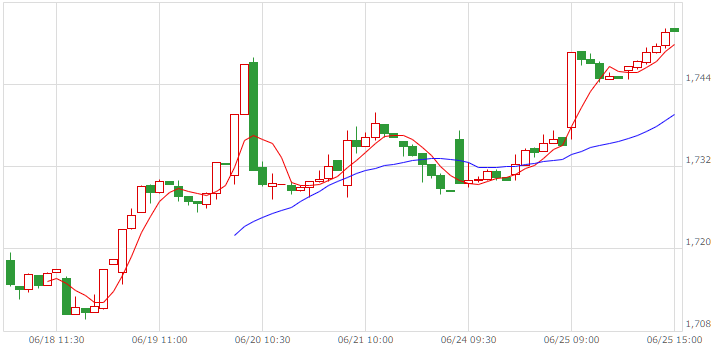This screenshot has height=363, width=723.
Task: Click the 1,732 price axis label
Action: (x=699, y=160)
